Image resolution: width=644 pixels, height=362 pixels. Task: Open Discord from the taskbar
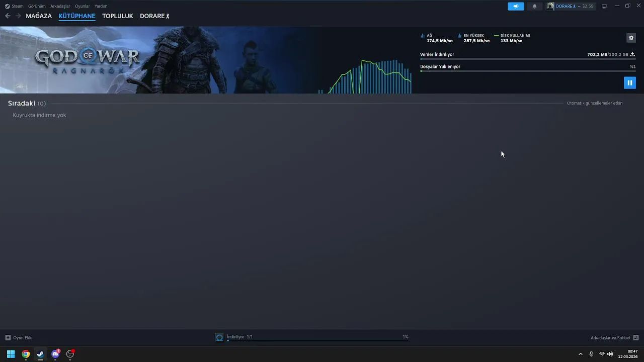[x=55, y=354]
